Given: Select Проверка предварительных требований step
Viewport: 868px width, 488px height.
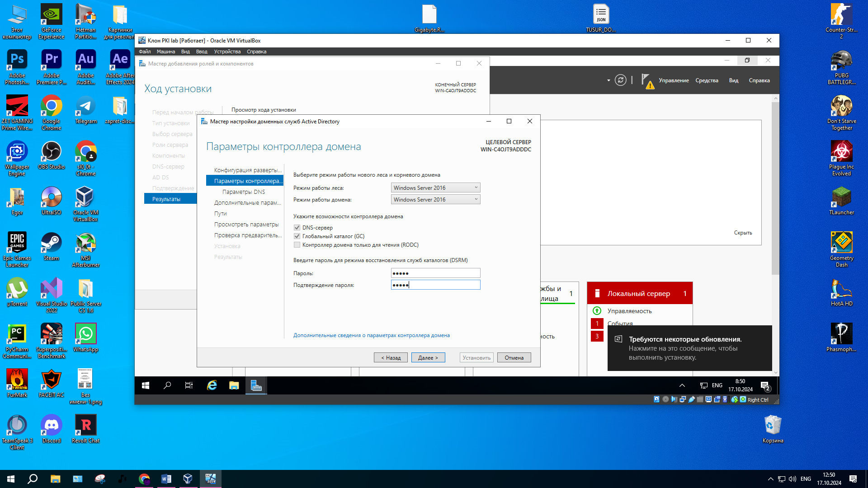Looking at the screenshot, I should (x=248, y=235).
